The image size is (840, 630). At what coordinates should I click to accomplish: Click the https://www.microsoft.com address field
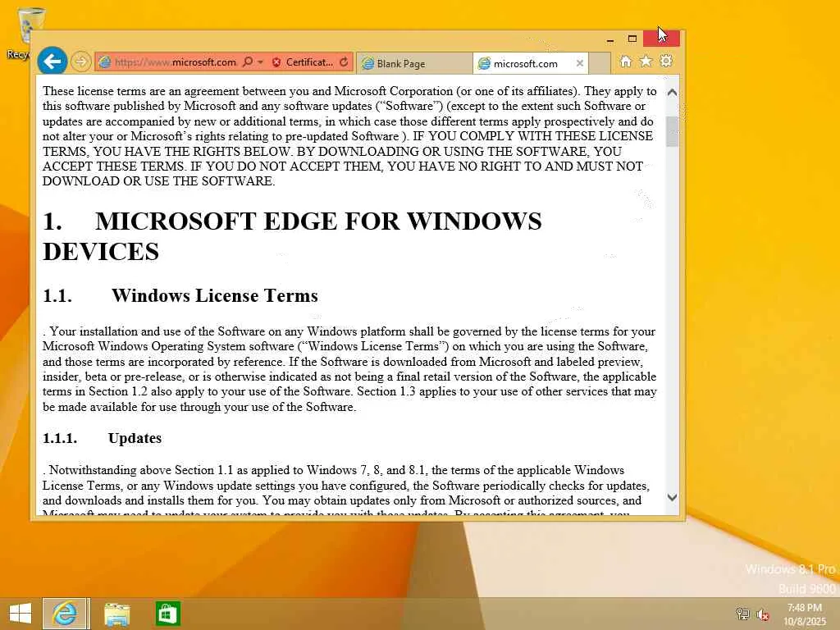pyautogui.click(x=176, y=62)
